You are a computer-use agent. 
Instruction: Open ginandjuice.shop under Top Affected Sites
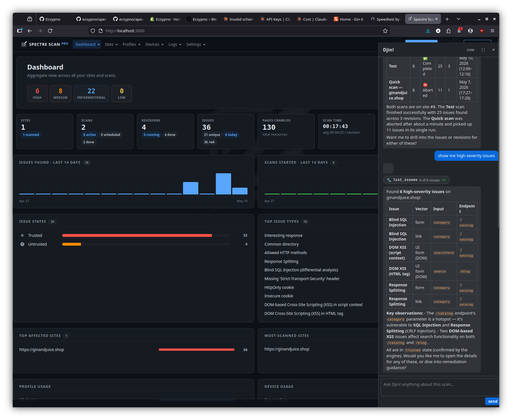(x=42, y=350)
